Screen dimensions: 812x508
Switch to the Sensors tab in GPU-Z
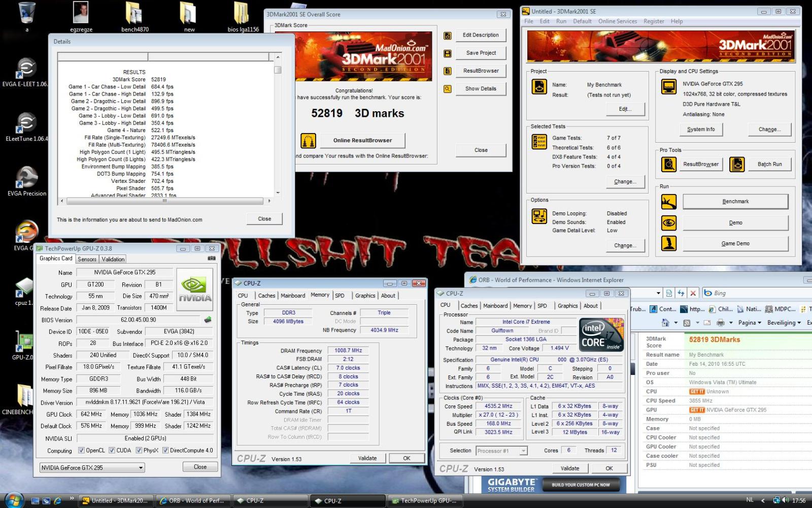coord(87,259)
